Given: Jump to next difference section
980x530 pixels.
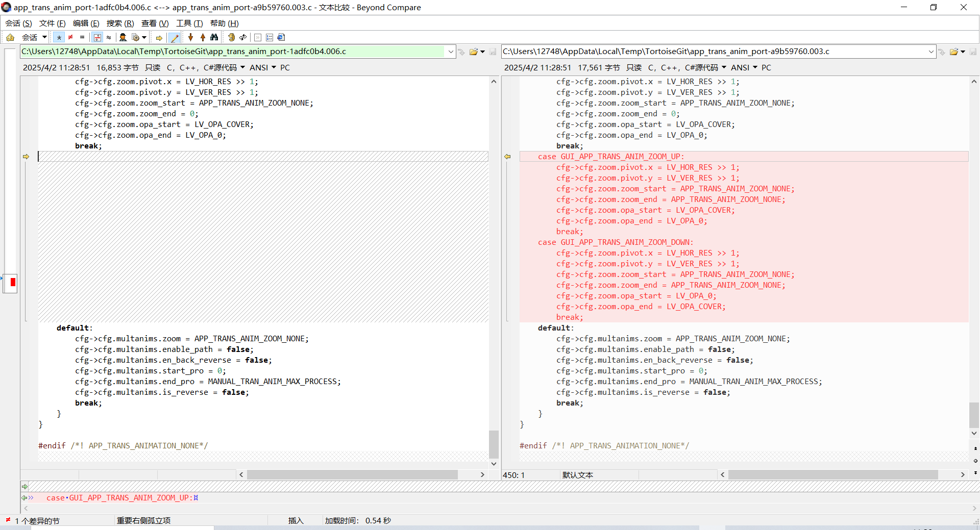Looking at the screenshot, I should 191,37.
